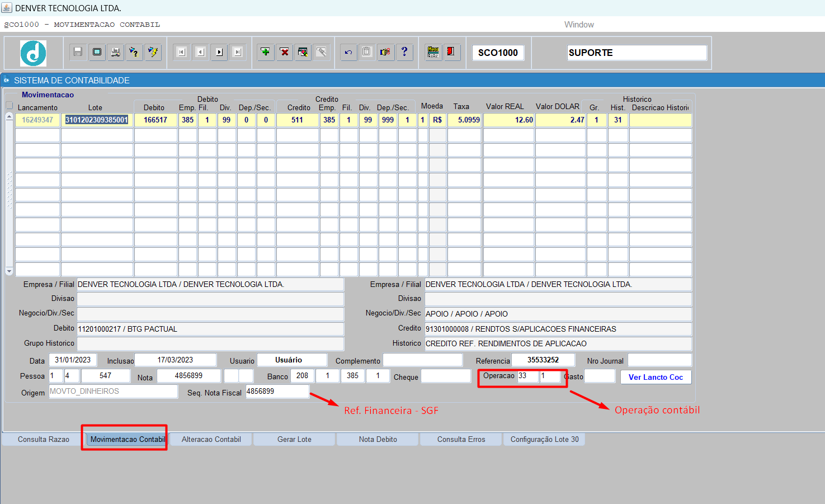Click the clipboard paste toolbar icon
The width and height of the screenshot is (825, 504).
tap(366, 52)
